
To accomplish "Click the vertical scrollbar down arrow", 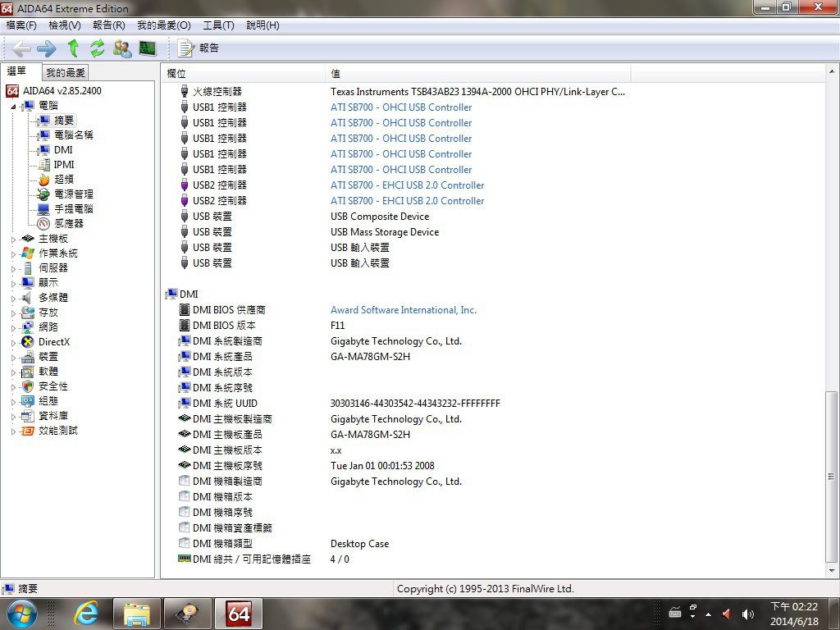I will (x=832, y=571).
